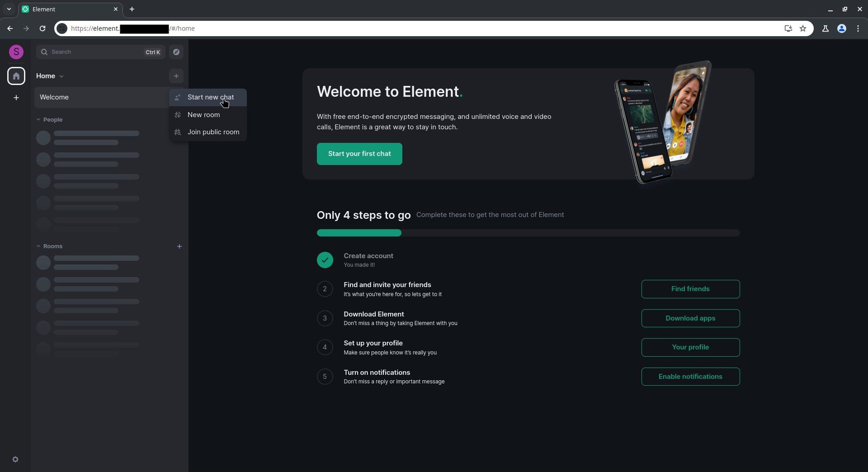Open the Explore rooms compass icon
This screenshot has height=472, width=868.
point(176,52)
